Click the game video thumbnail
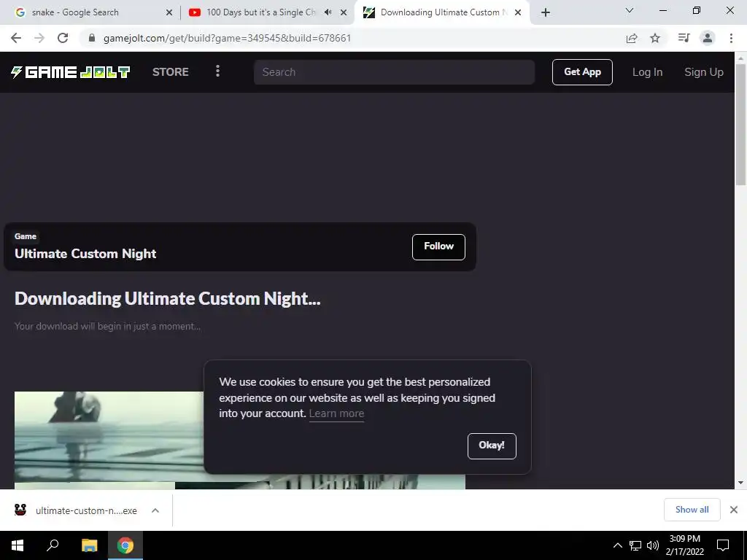Image resolution: width=747 pixels, height=560 pixels. [x=109, y=437]
